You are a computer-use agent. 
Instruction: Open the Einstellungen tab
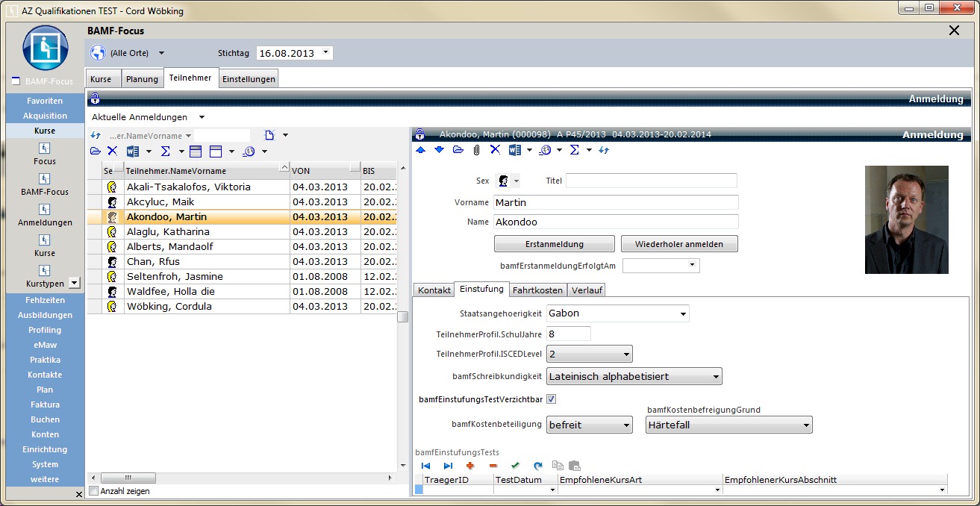(249, 79)
